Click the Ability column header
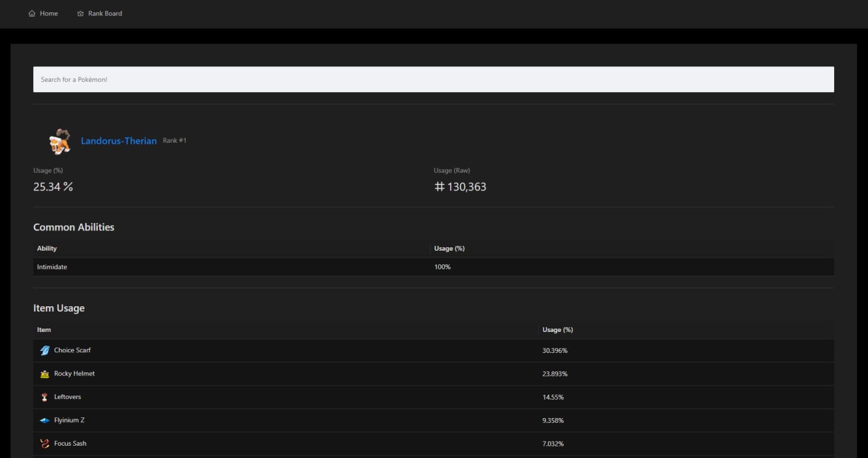Screen dimensions: 868x458 coord(47,249)
